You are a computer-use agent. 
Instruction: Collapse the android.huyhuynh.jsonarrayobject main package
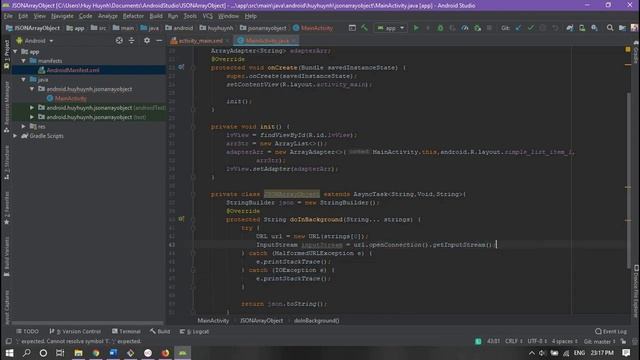tap(32, 89)
